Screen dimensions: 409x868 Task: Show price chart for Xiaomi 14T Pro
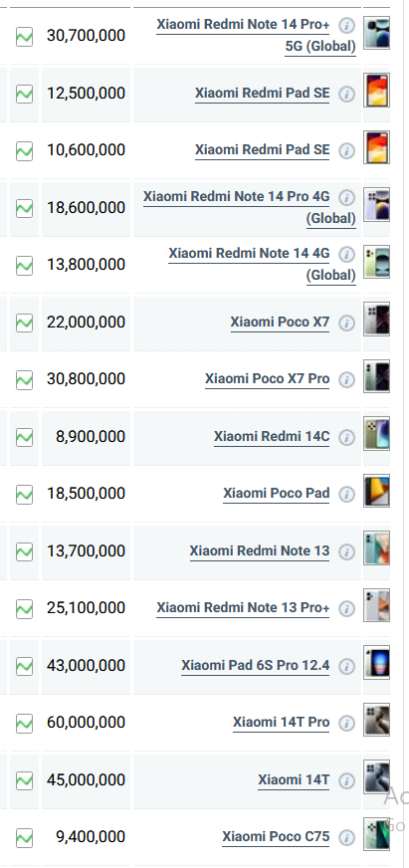tap(24, 724)
